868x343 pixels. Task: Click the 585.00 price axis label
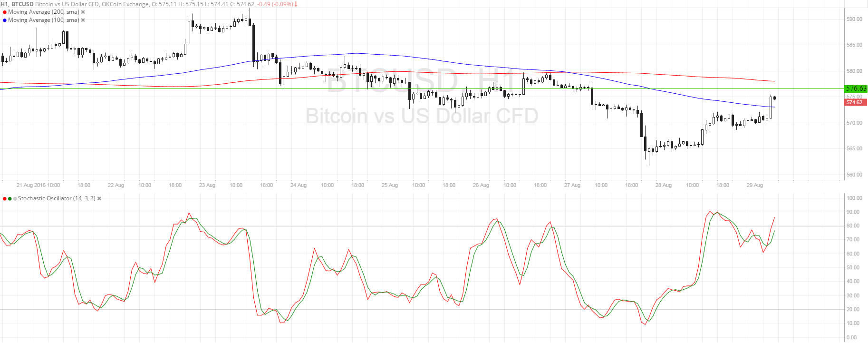[854, 45]
